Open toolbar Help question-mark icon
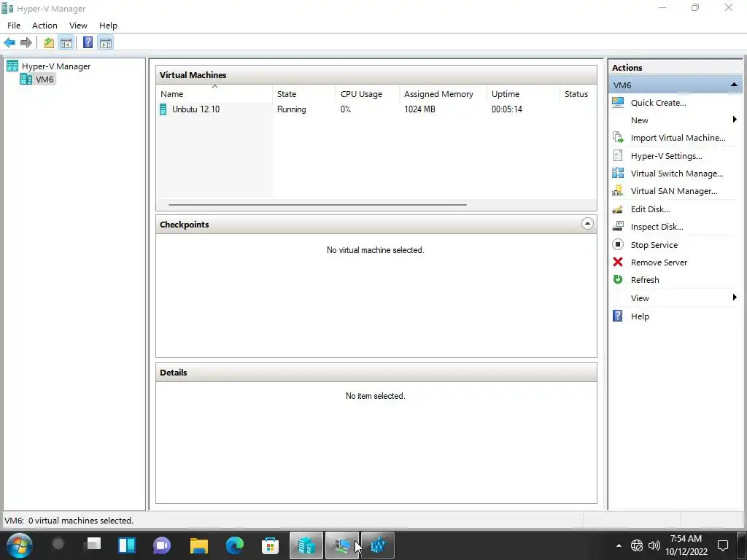Screen dimensions: 747x560 point(88,43)
